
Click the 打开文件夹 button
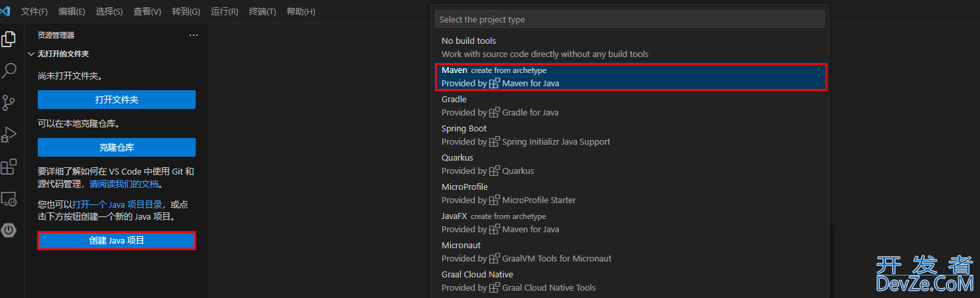(x=117, y=100)
